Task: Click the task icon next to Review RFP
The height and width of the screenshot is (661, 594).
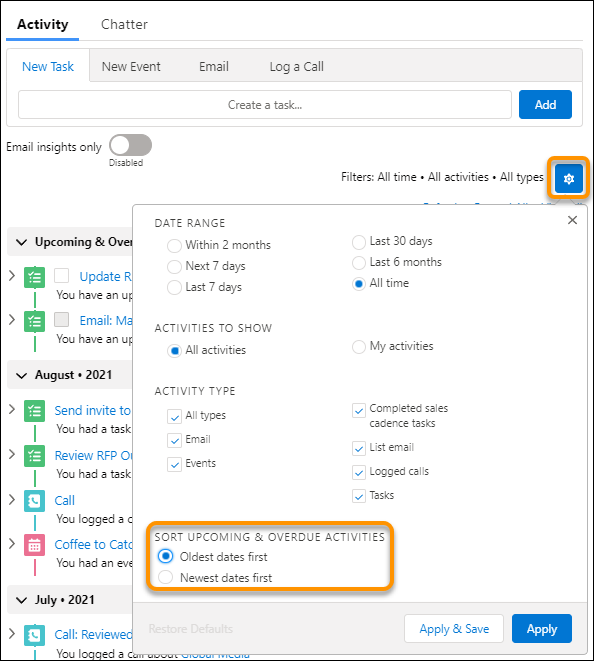Action: coord(34,456)
